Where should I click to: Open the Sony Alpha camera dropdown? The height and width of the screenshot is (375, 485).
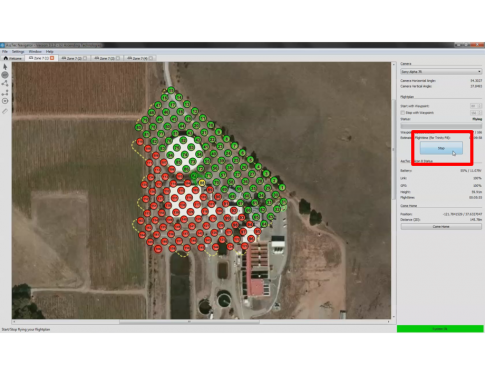tap(441, 72)
